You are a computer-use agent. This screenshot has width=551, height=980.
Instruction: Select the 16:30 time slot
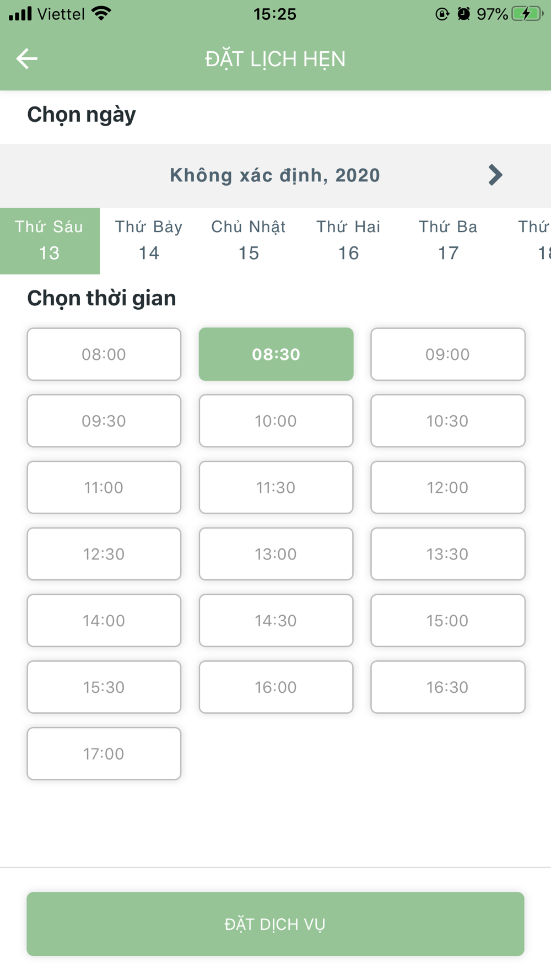tap(448, 687)
